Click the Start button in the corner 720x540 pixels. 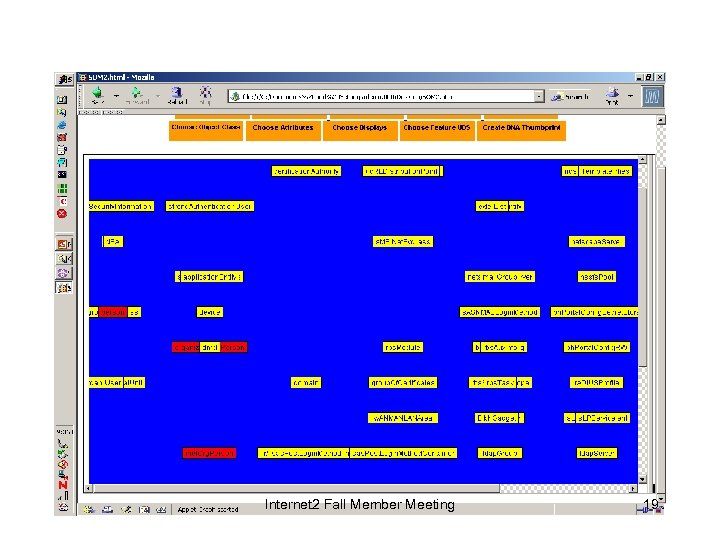(x=64, y=79)
